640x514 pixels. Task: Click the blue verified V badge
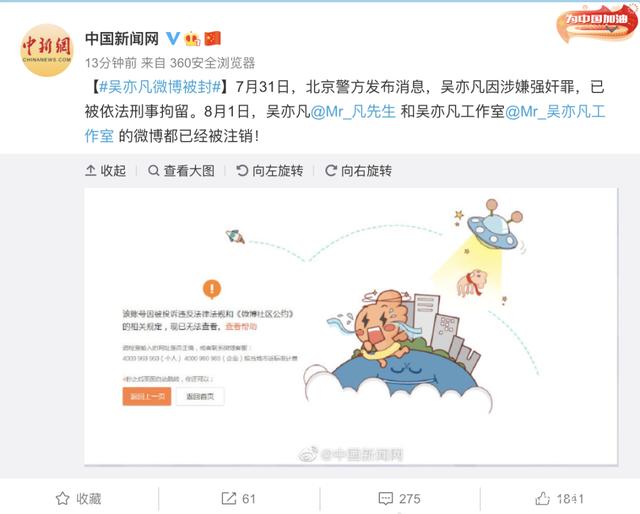(x=173, y=38)
